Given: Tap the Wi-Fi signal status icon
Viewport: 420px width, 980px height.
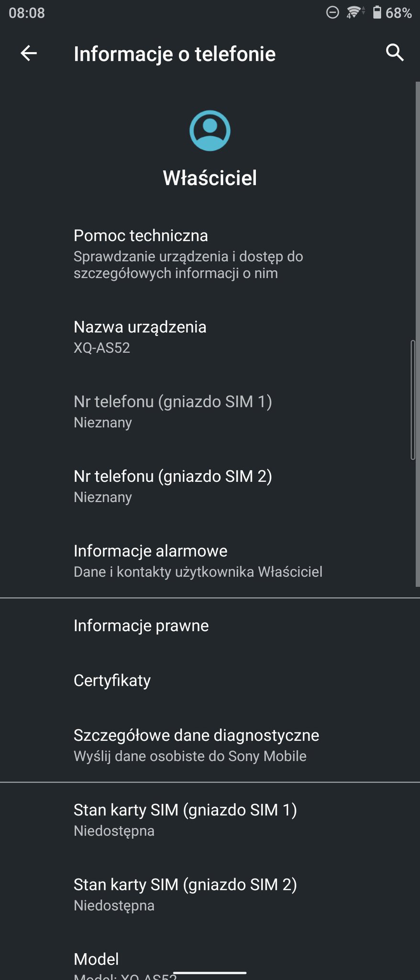Looking at the screenshot, I should click(354, 12).
